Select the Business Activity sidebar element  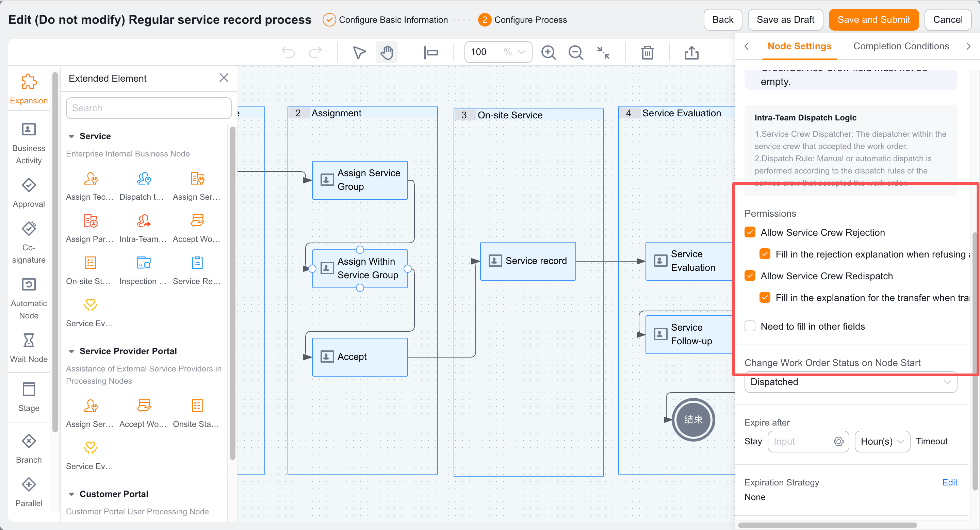[x=29, y=143]
